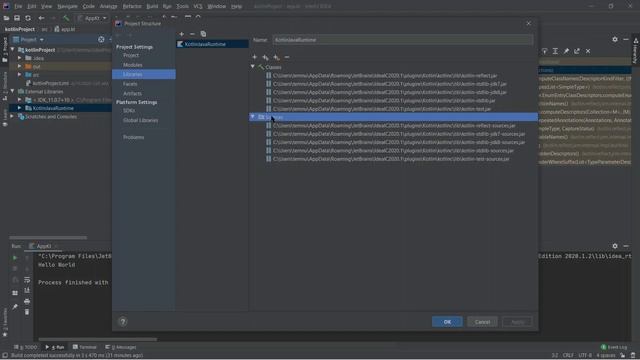Open the Navigate menu
The image size is (640, 360).
(x=67, y=6)
